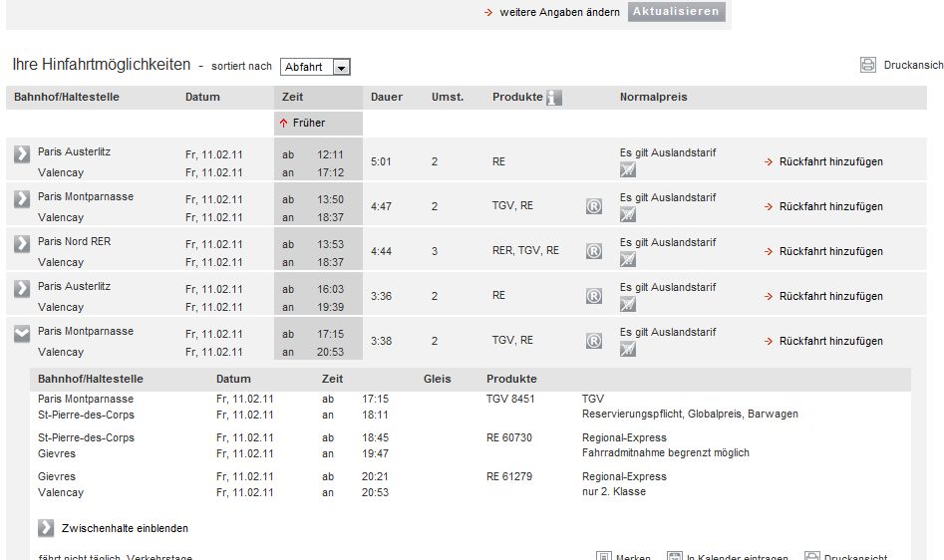Screen dimensions: 944x560
Task: Expand Zwischenhalte einblenden arrow icon
Action: pyautogui.click(x=46, y=528)
